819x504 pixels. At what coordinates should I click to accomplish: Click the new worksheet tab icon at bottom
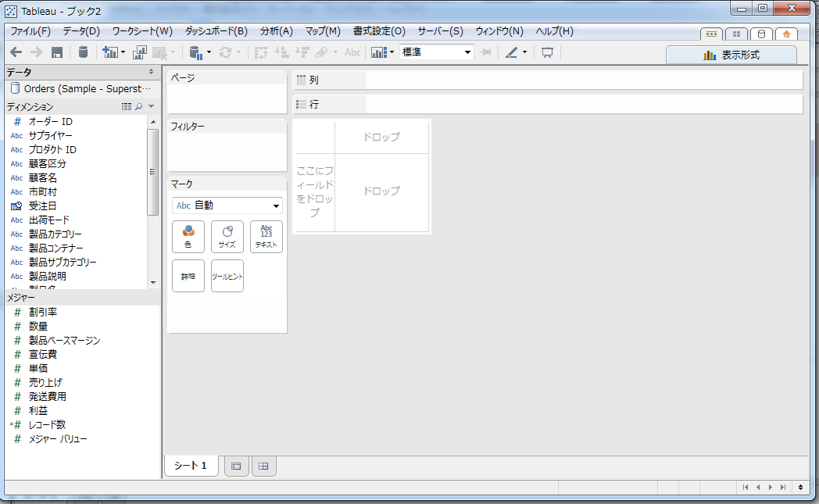(236, 466)
